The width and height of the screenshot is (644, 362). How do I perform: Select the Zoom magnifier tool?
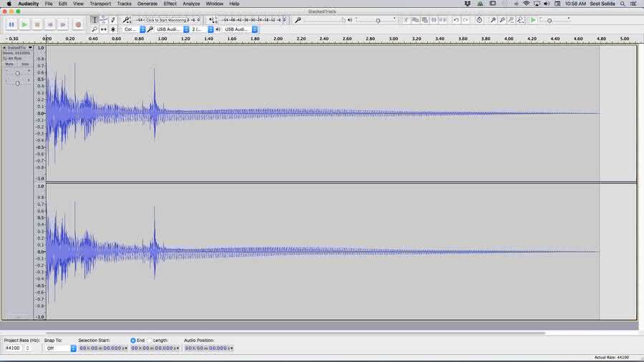click(x=94, y=29)
